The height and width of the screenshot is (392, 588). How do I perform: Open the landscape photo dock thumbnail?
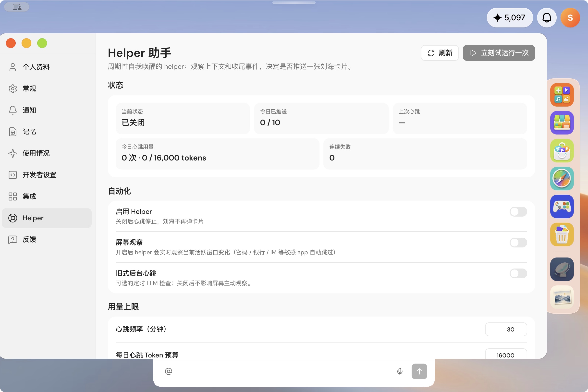click(x=562, y=297)
